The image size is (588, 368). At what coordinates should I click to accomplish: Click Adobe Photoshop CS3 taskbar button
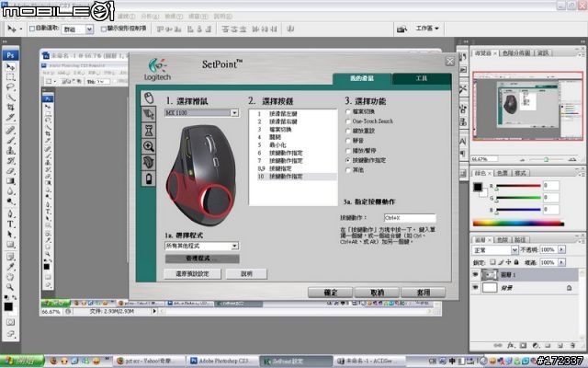(x=221, y=361)
